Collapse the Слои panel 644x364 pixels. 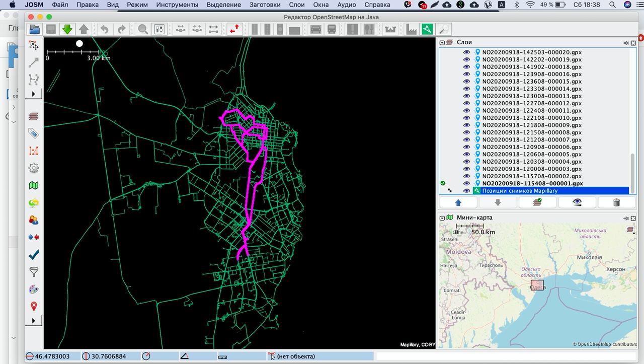pyautogui.click(x=442, y=43)
